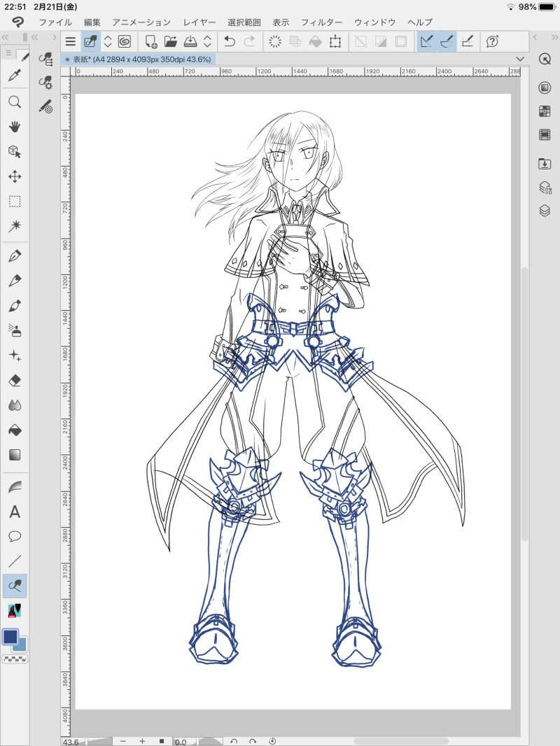The image size is (560, 746).
Task: Click the Undo arrow
Action: tap(230, 42)
